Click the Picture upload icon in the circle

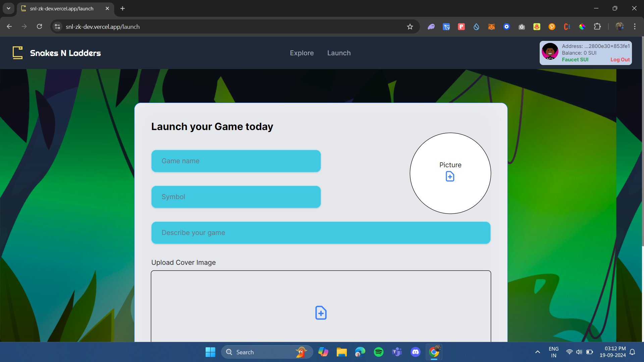click(450, 176)
